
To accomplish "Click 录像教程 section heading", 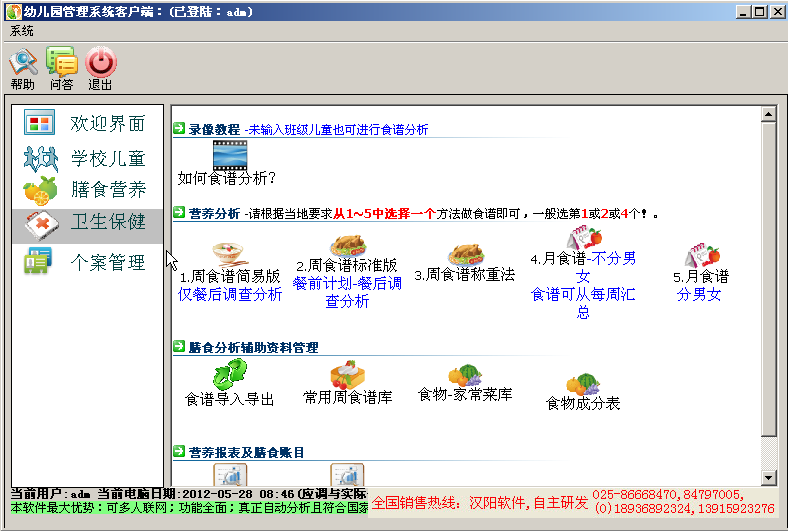I will (x=214, y=130).
